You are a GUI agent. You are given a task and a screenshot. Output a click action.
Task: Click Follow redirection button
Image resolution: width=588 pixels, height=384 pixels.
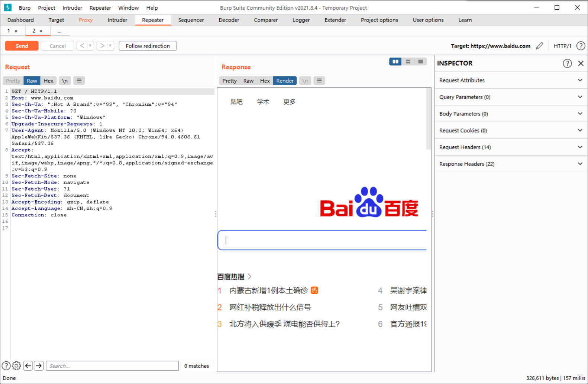(x=148, y=46)
